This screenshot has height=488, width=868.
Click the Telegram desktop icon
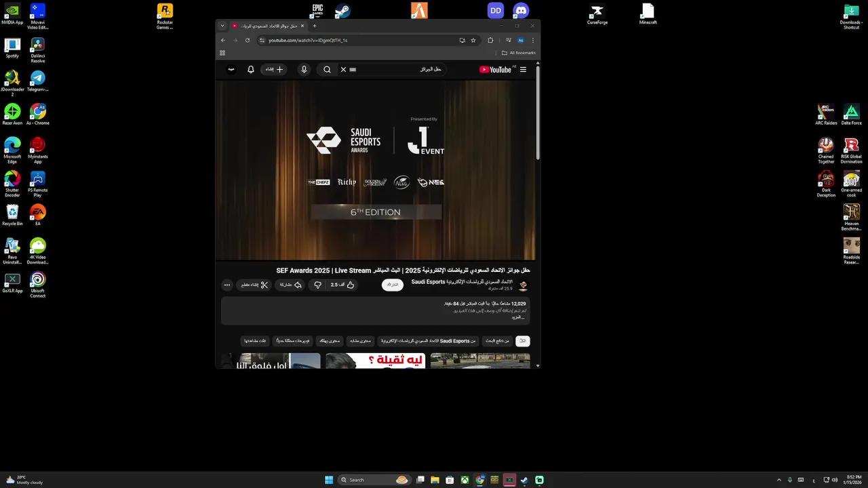[x=38, y=81]
